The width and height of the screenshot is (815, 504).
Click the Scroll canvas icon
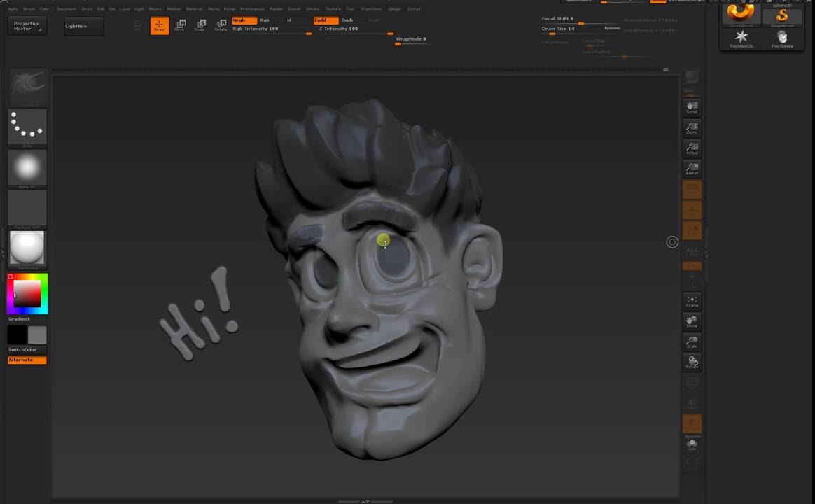coord(692,108)
